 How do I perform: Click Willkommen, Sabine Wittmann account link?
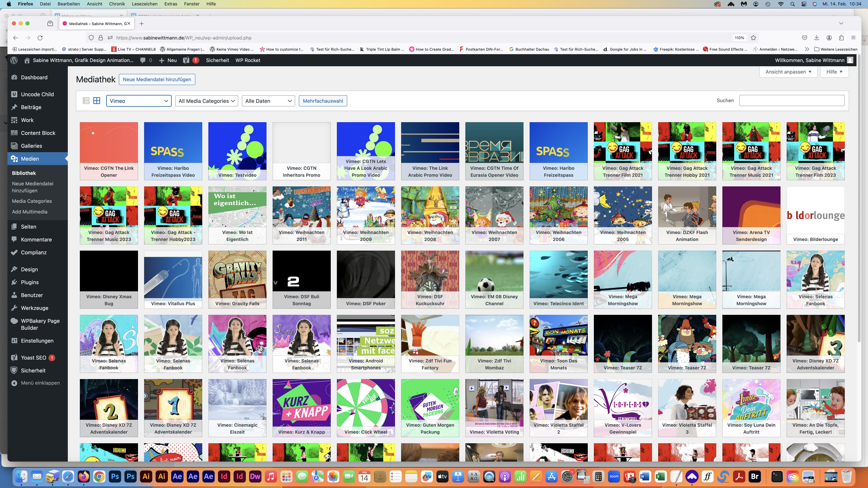(814, 60)
